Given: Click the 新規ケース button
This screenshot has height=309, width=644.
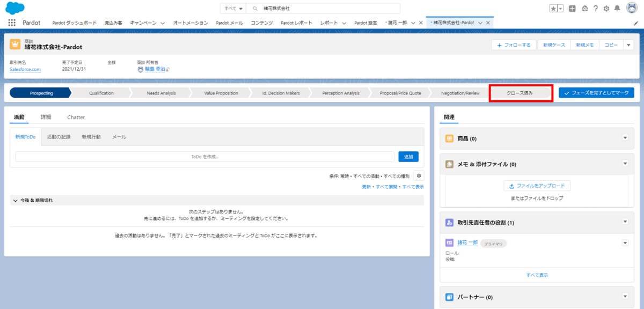Looking at the screenshot, I should 554,45.
